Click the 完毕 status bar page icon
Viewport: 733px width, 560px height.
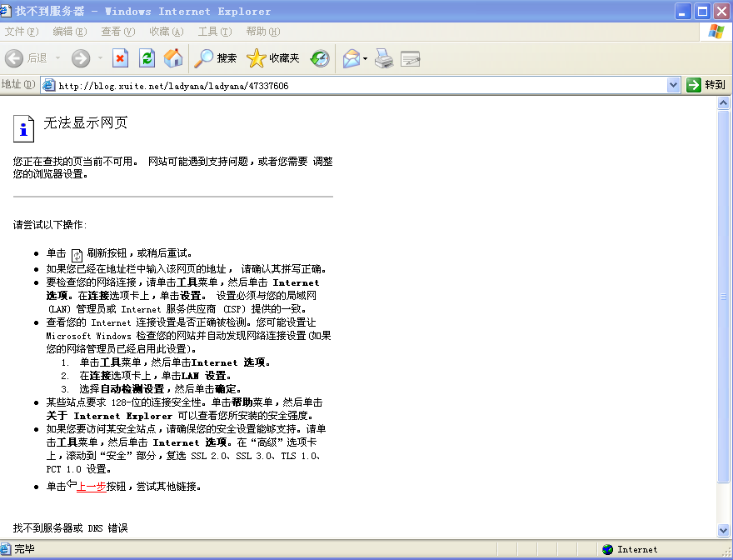point(5,549)
